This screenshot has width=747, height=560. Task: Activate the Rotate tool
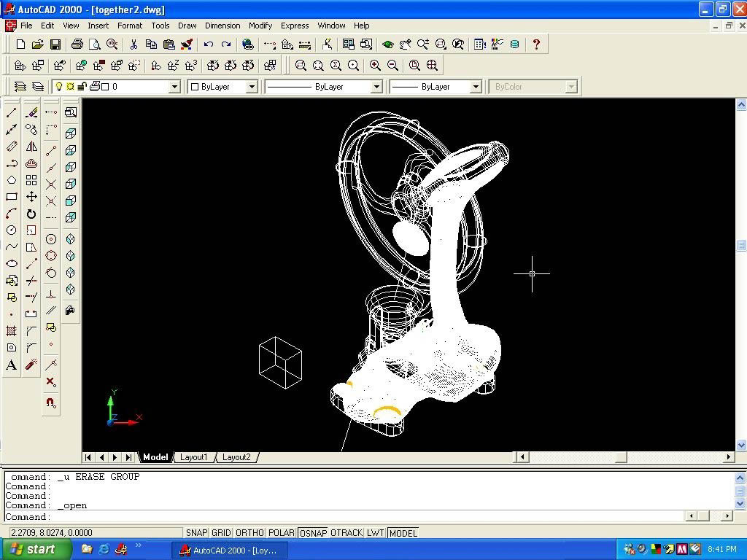coord(31,214)
